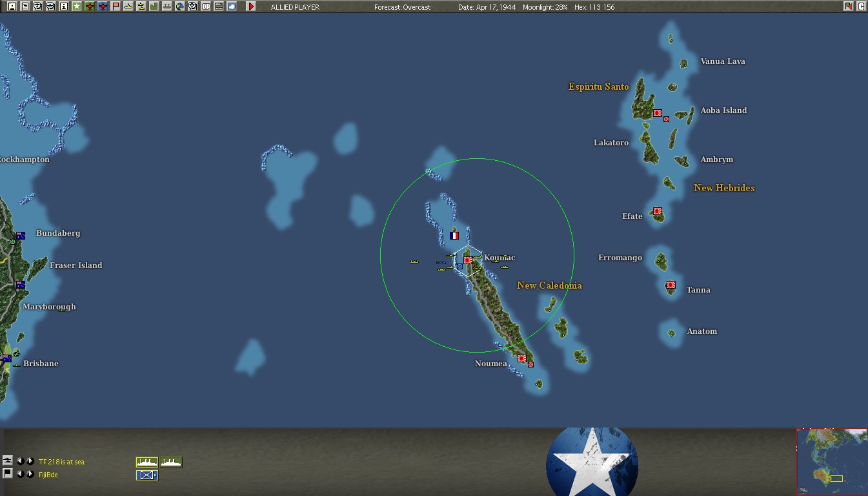Select the Australian flag at Bundaberg
This screenshot has width=868, height=496.
pyautogui.click(x=21, y=236)
